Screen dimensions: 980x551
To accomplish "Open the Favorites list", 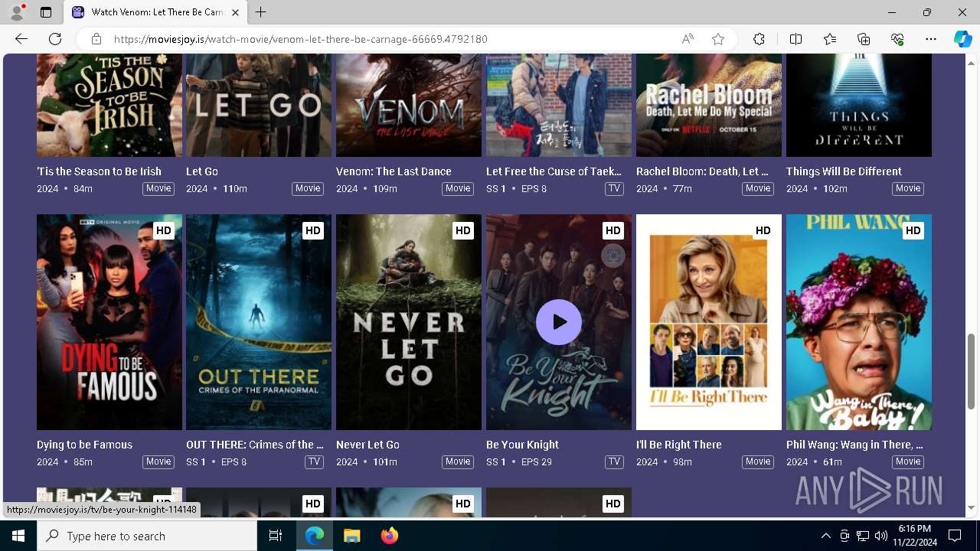I will pyautogui.click(x=830, y=39).
